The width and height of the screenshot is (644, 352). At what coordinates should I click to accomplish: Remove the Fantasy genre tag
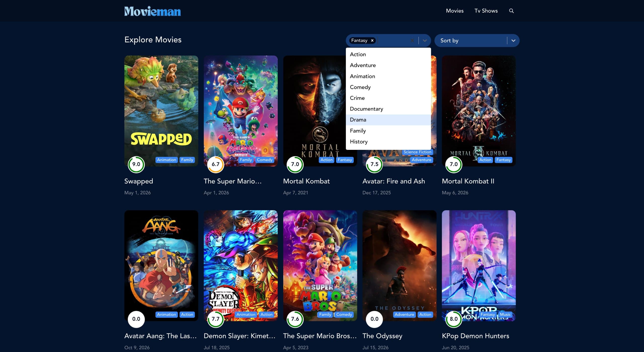coord(372,40)
